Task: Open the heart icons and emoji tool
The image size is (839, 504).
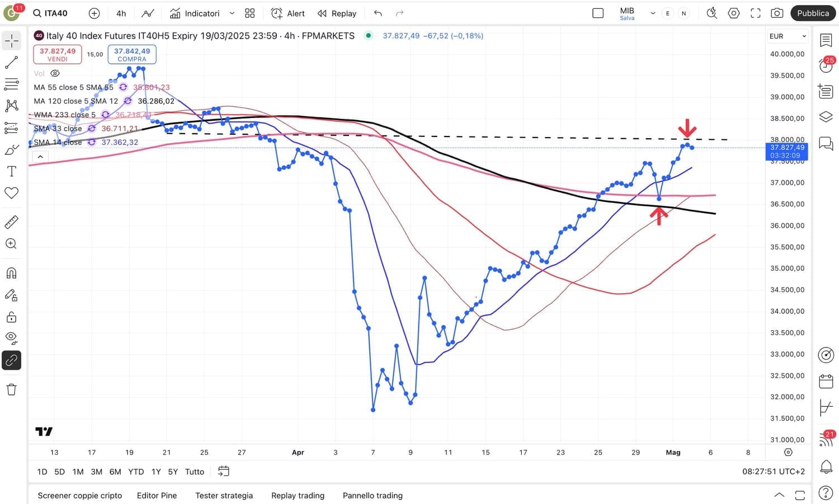Action: click(x=12, y=194)
